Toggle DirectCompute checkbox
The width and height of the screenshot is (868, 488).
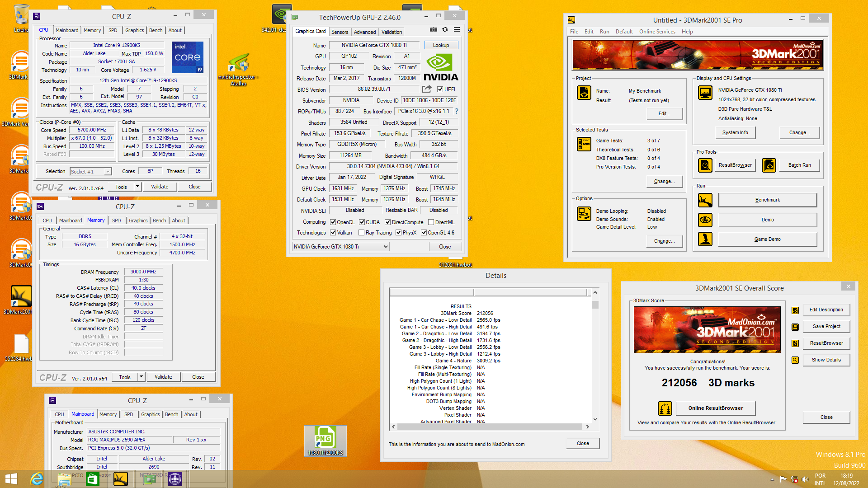tap(387, 222)
